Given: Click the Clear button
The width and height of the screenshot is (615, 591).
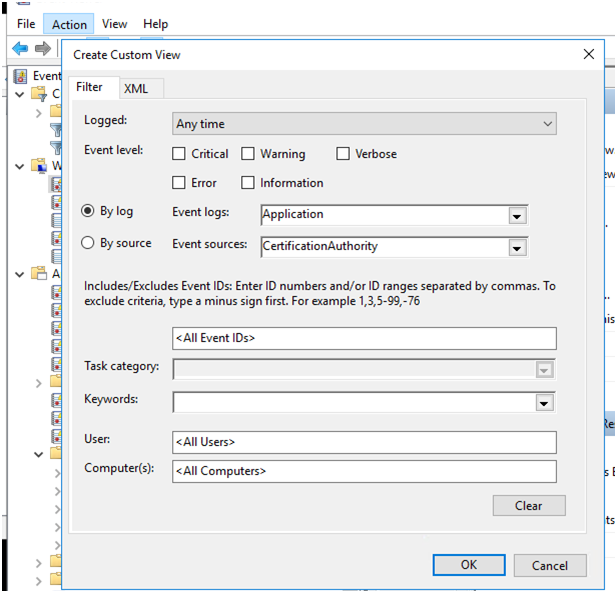Looking at the screenshot, I should (528, 506).
